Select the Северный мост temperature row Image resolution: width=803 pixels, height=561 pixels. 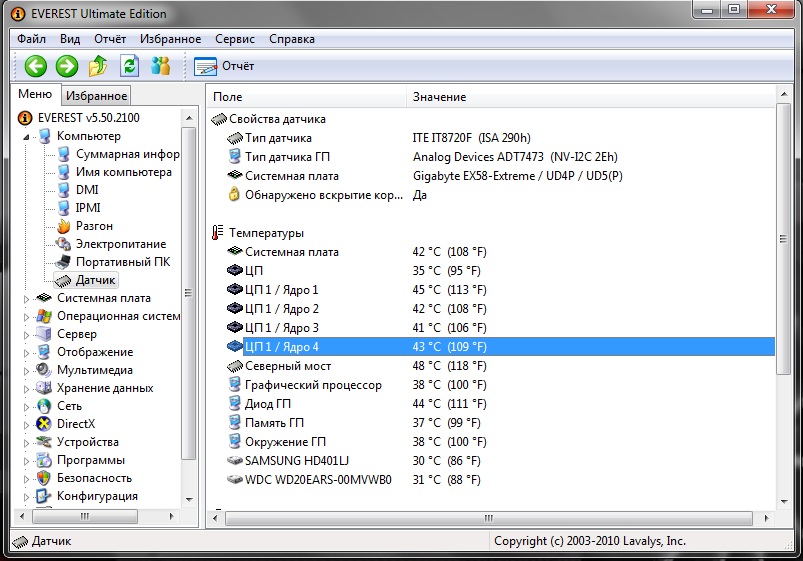coord(288,366)
